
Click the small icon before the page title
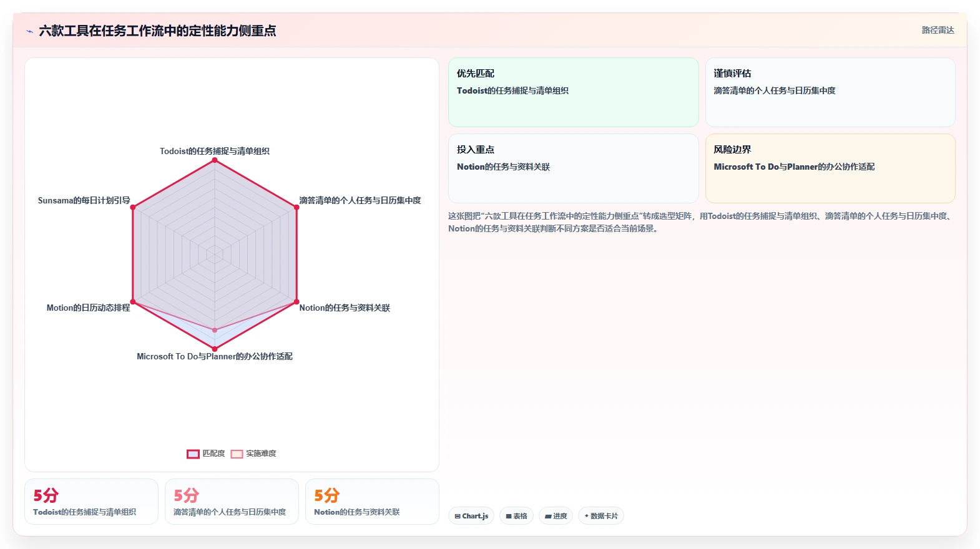[29, 31]
